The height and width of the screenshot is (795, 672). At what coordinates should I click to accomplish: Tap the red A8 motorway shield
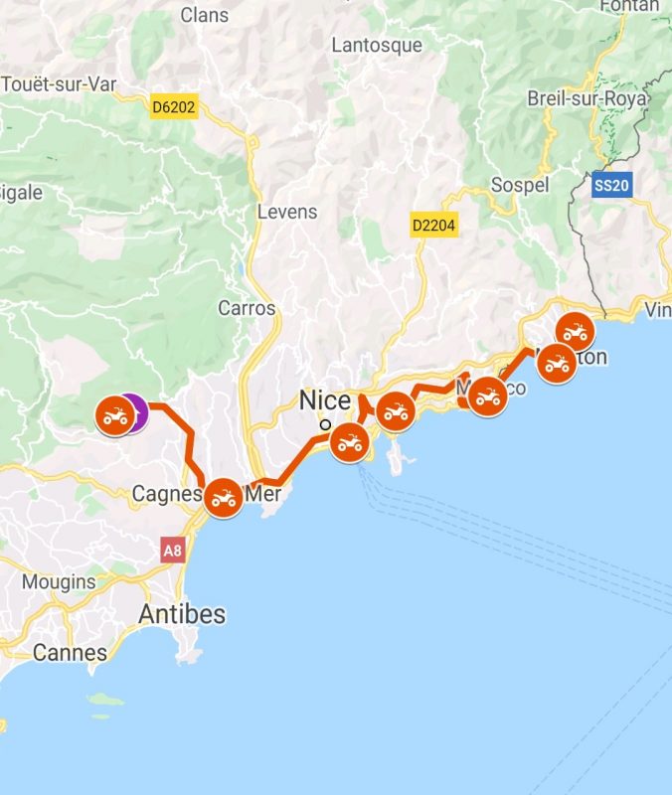[172, 551]
